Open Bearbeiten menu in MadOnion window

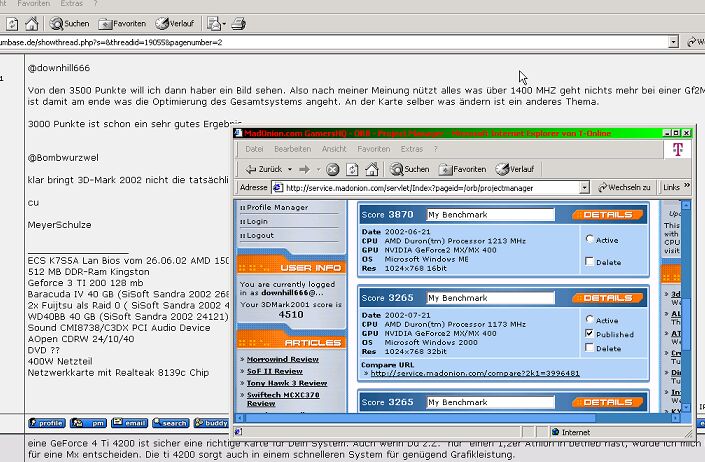[x=292, y=149]
